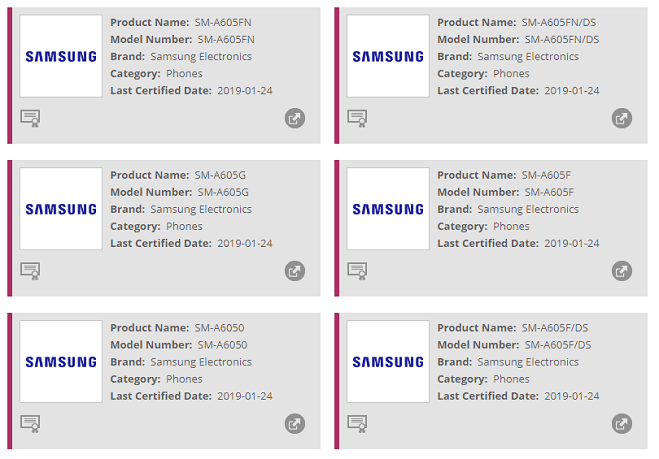Click external link icon on SM-A605FN/DS card
The width and height of the screenshot is (659, 459).
click(622, 118)
